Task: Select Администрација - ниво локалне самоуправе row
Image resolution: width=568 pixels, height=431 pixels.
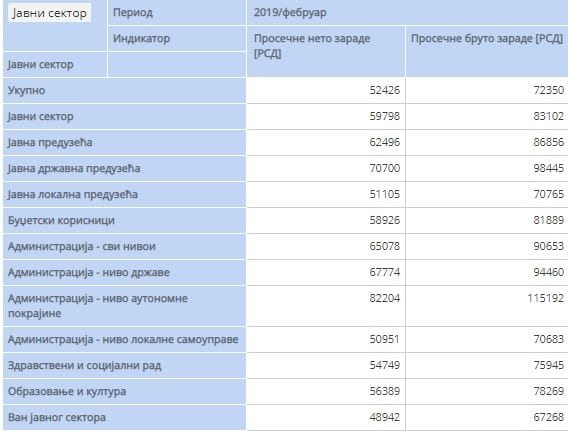Action: 124,340
